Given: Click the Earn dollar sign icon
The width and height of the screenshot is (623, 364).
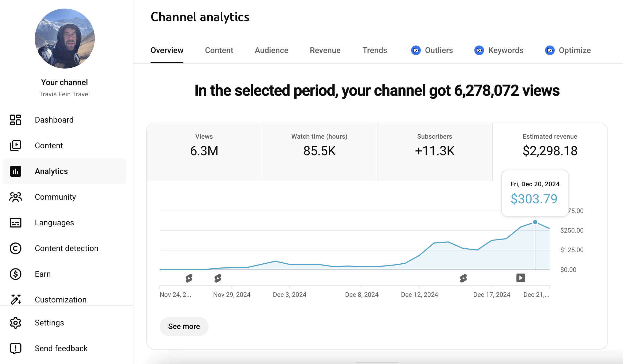Looking at the screenshot, I should pyautogui.click(x=16, y=274).
